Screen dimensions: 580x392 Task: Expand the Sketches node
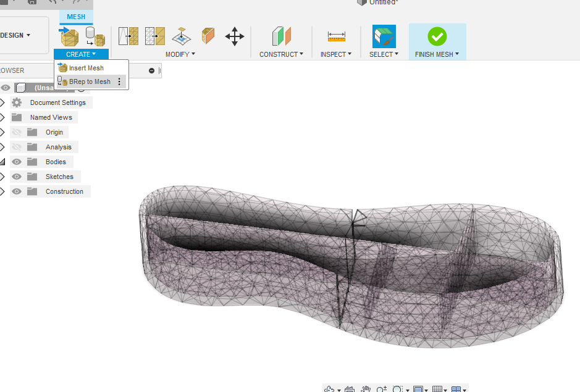click(x=2, y=177)
